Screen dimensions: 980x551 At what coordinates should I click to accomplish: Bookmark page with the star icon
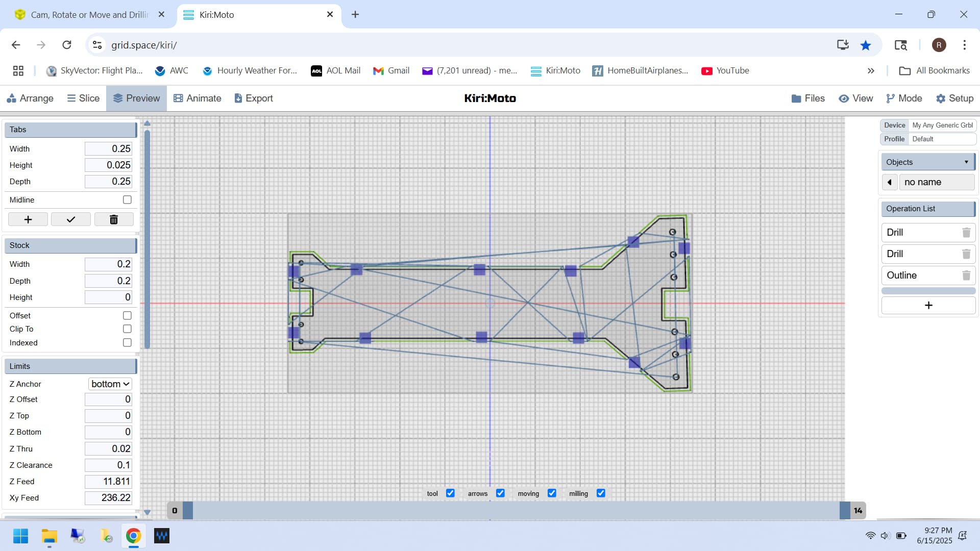865,45
